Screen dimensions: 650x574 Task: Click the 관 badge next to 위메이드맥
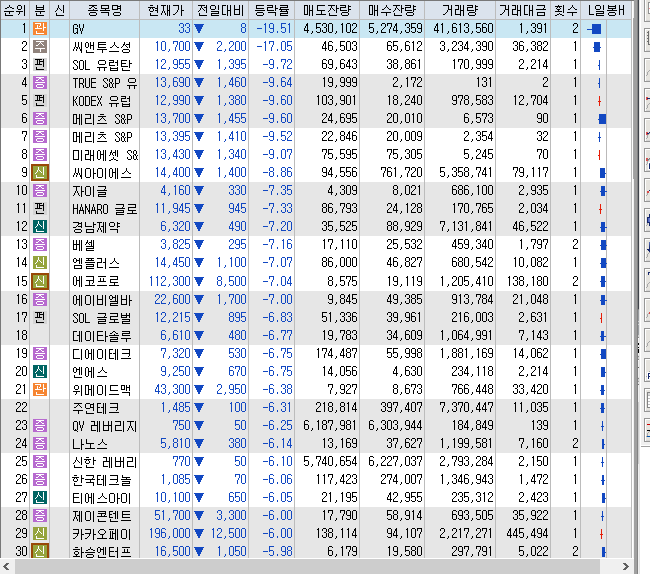click(40, 390)
